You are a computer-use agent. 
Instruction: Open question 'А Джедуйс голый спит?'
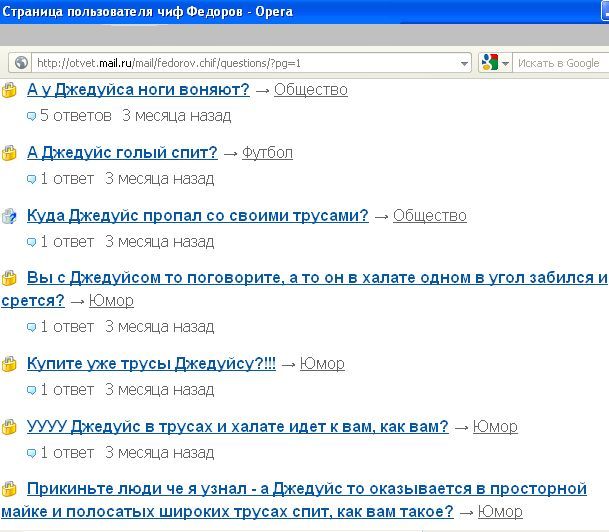[x=122, y=153]
